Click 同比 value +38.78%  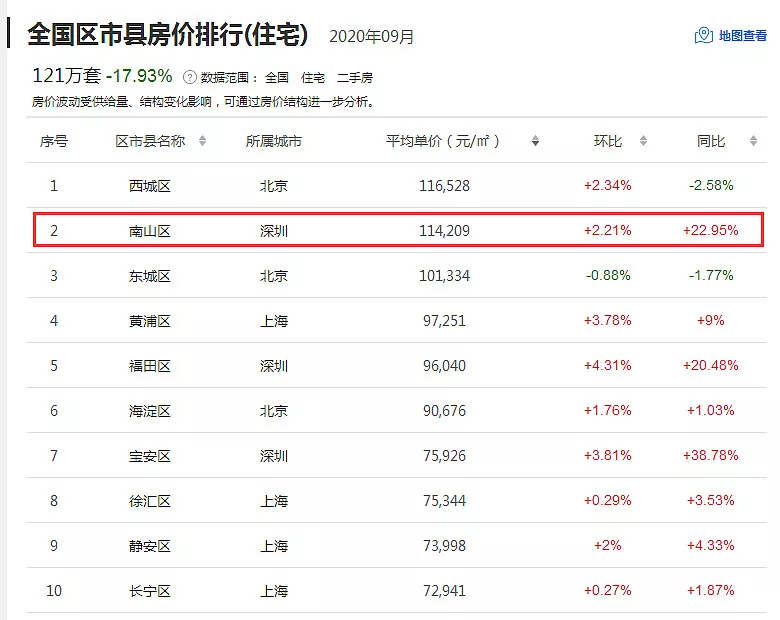(x=710, y=455)
